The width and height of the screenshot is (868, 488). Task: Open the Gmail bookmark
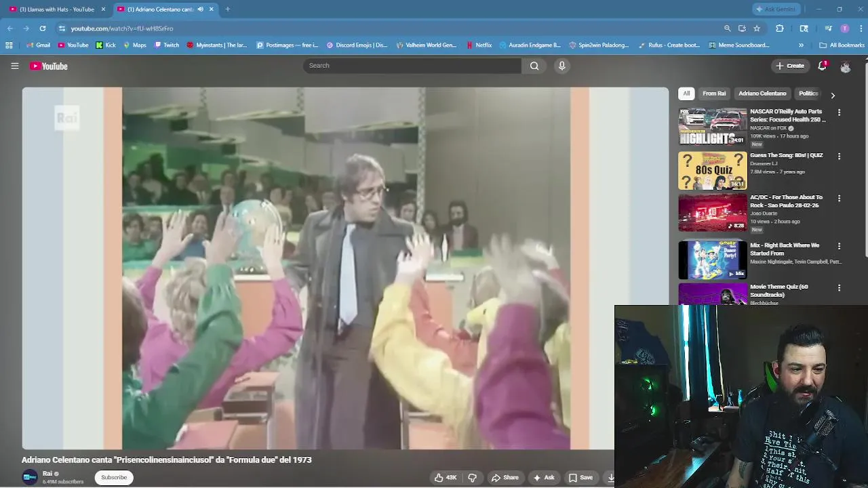[x=38, y=45]
